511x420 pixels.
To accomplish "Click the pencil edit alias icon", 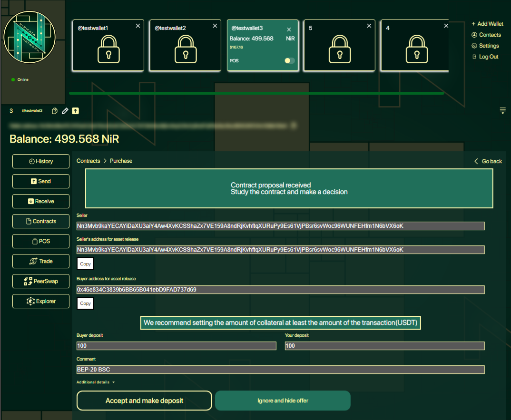I will (x=65, y=111).
